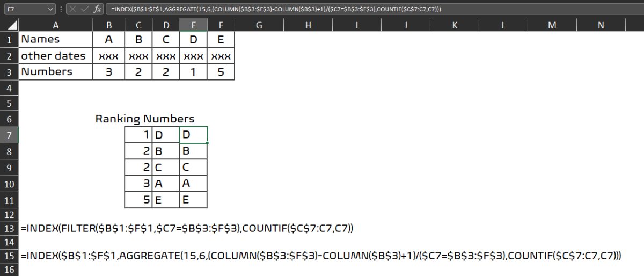The image size is (644, 276).
Task: Select row 1 header
Action: point(9,39)
